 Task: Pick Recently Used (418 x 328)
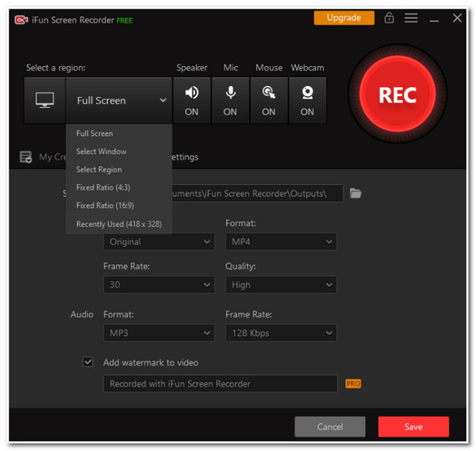click(x=119, y=224)
